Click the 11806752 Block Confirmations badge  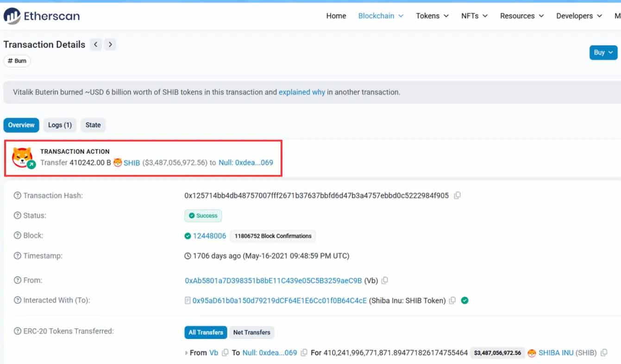coord(273,236)
